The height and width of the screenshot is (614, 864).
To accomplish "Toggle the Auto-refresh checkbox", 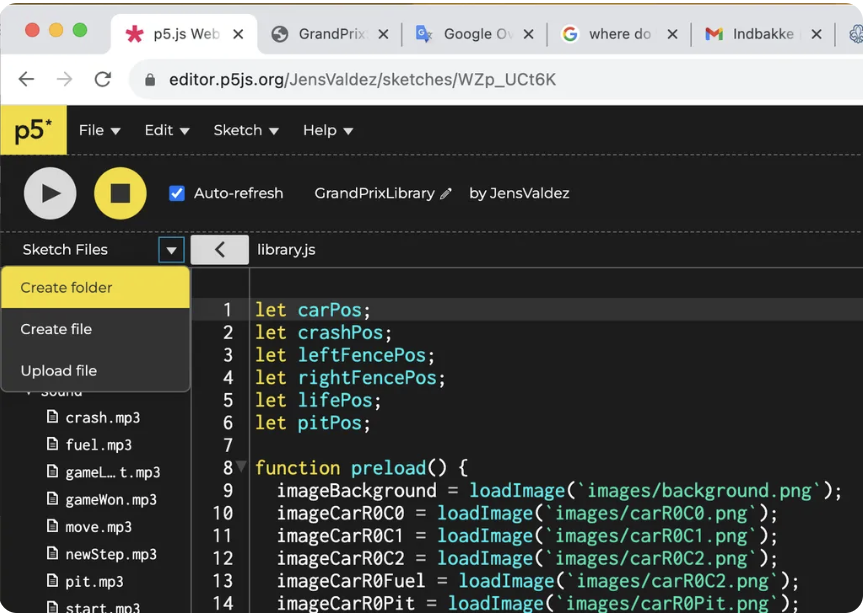I will coord(177,193).
